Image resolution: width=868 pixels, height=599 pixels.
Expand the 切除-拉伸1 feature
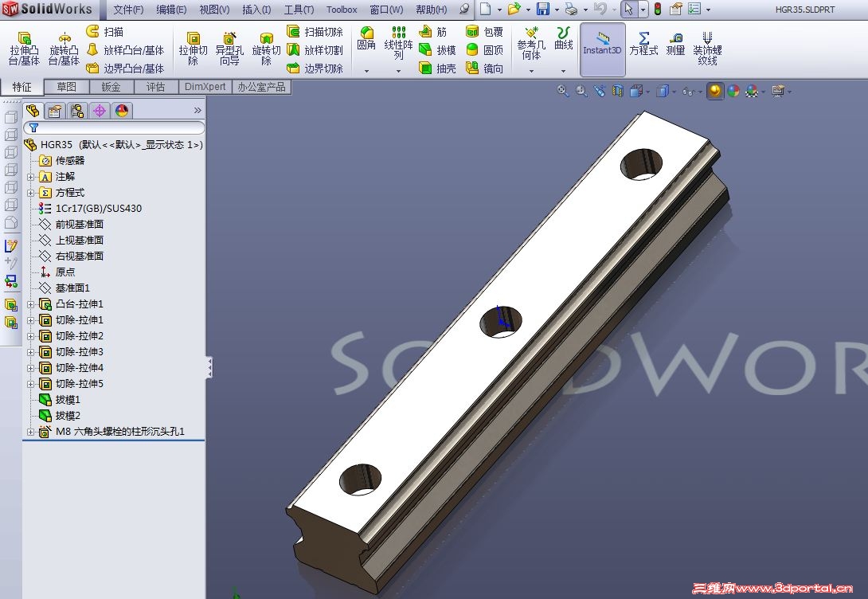tap(31, 320)
